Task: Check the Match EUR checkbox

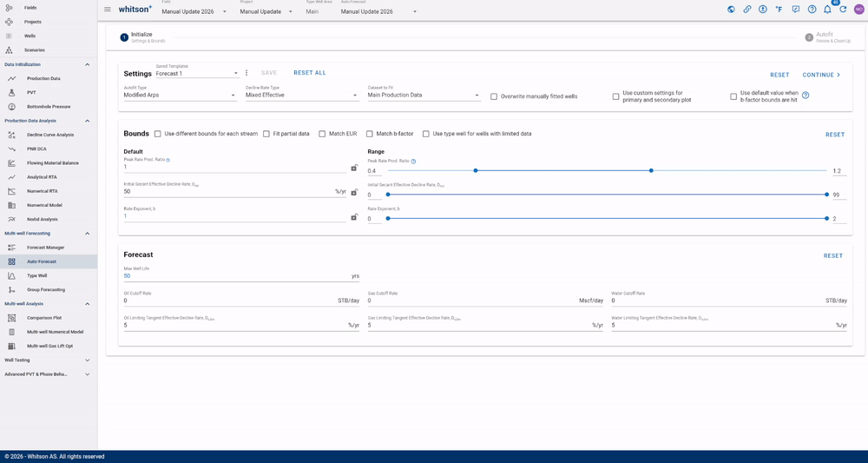Action: (322, 134)
